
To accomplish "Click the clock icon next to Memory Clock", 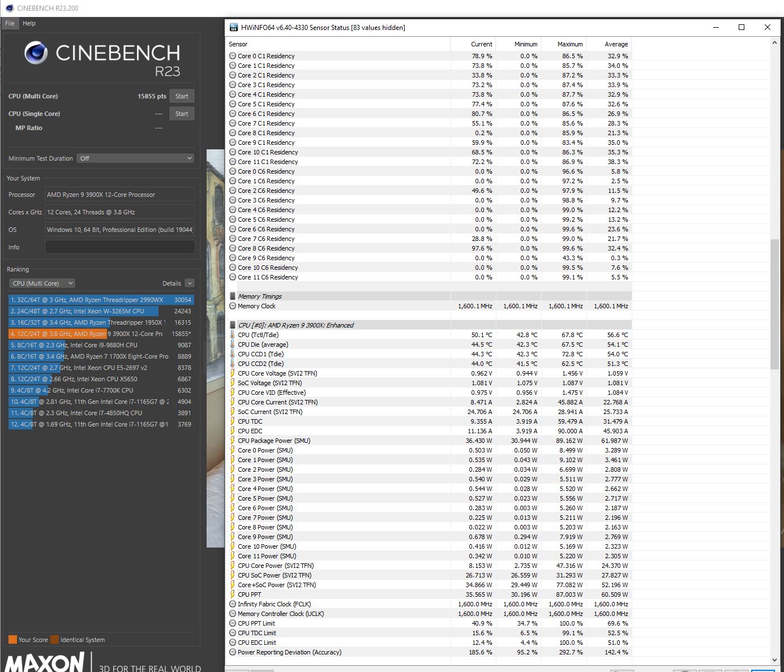I will (x=232, y=306).
